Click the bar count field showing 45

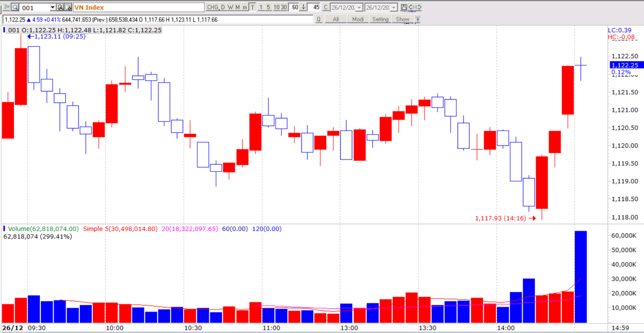(314, 8)
